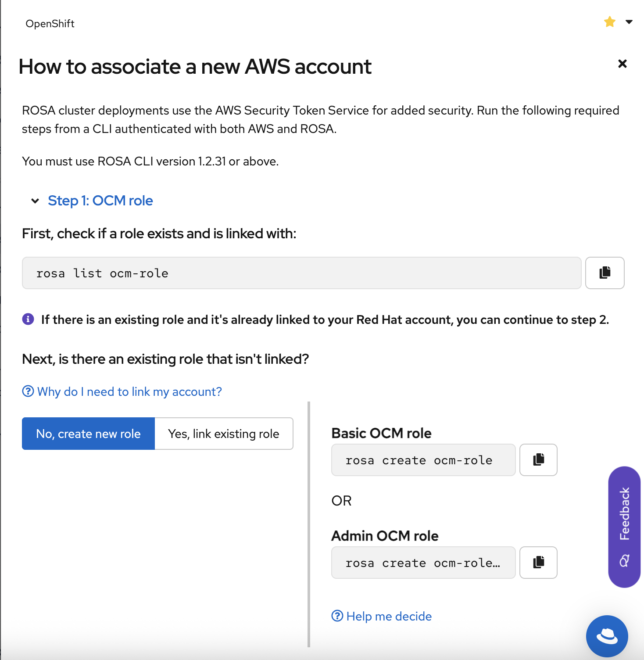The height and width of the screenshot is (660, 644).
Task: Close the AWS account association dialog
Action: tap(622, 64)
